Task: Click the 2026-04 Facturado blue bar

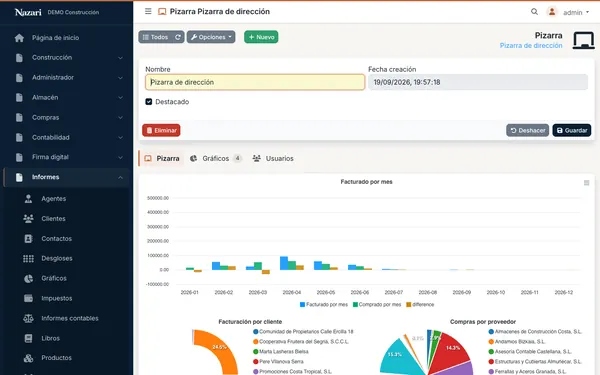Action: (x=284, y=263)
